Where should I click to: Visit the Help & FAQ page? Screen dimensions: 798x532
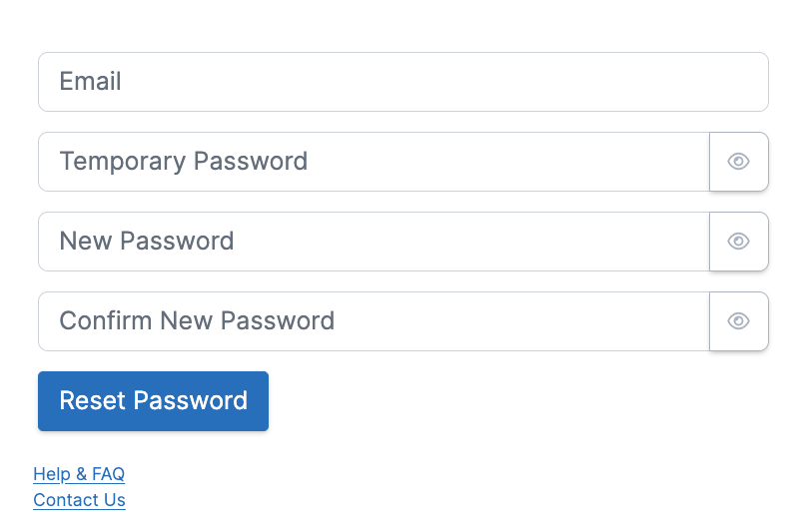tap(79, 474)
